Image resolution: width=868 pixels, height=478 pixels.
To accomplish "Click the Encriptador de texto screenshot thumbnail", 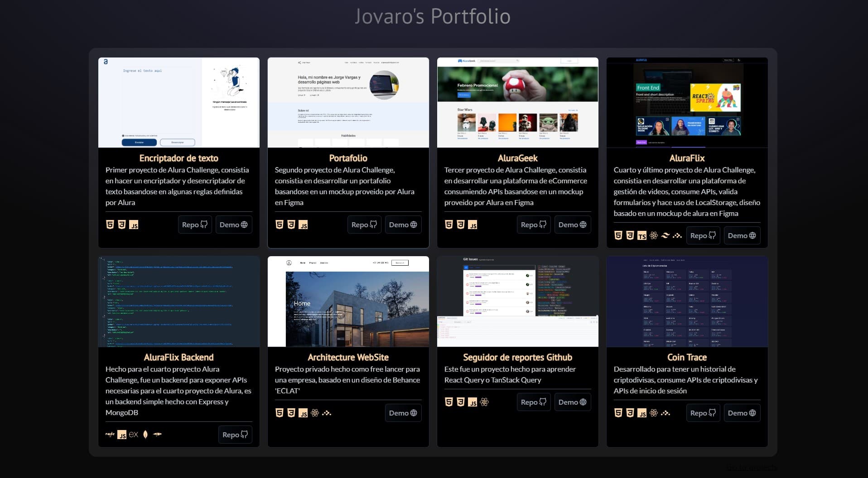I will pos(179,102).
